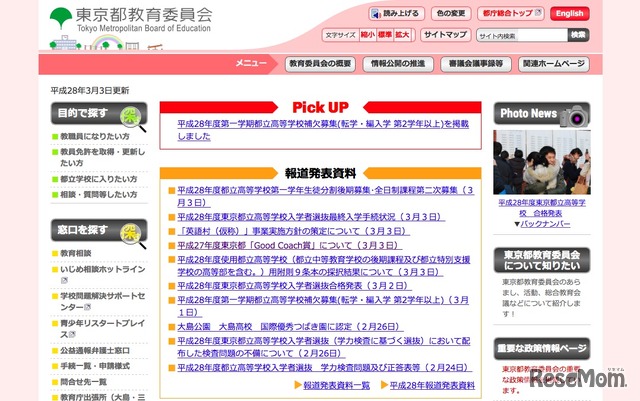Open 教員免許を取得・更新したい方 link
The image size is (640, 401).
102,157
